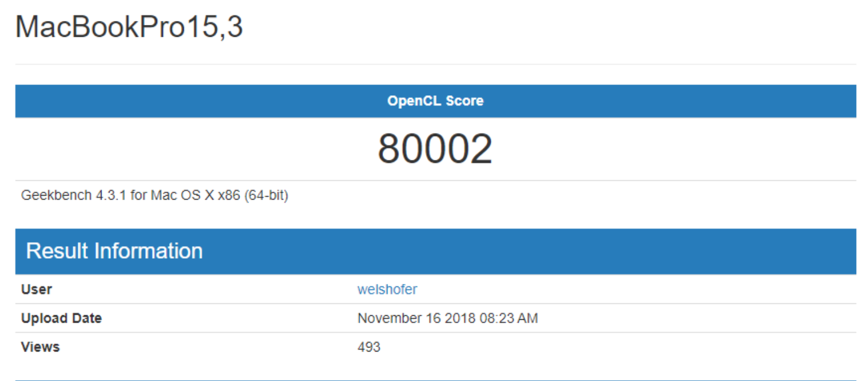Click the November 16 2018 08:23 AM value
Viewport: 868px width, 381px height.
click(x=447, y=318)
